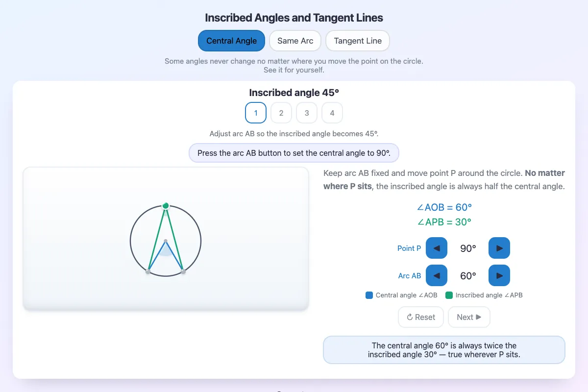Click the green point P on the circle

[166, 206]
